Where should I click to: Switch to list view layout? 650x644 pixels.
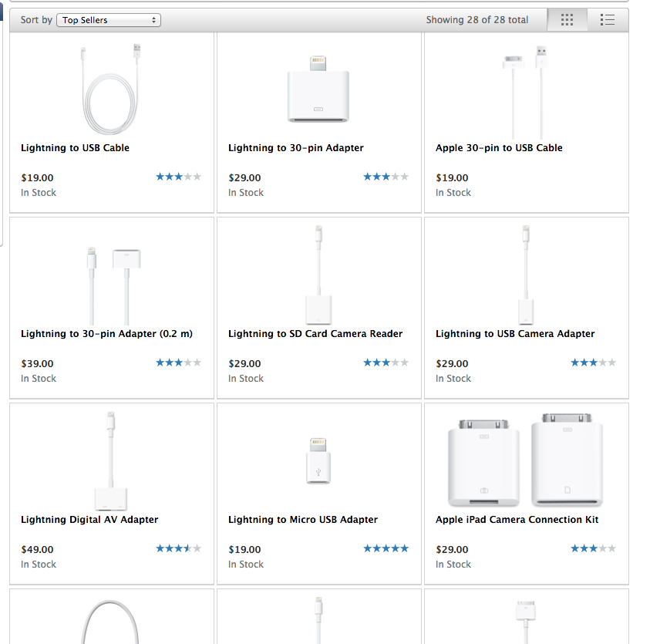608,20
